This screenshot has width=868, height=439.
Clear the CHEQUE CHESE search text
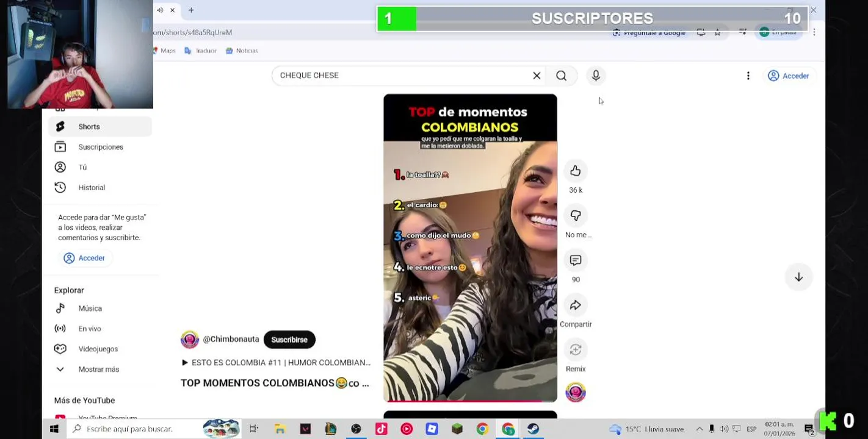537,76
